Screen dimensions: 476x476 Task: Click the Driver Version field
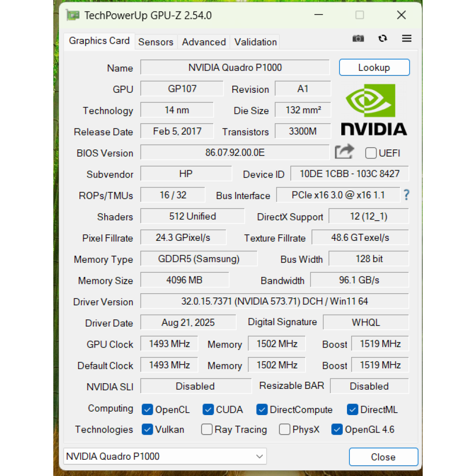(275, 301)
